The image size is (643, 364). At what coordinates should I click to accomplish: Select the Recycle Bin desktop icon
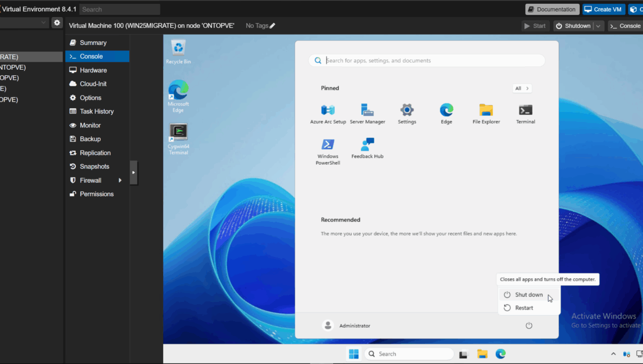179,52
